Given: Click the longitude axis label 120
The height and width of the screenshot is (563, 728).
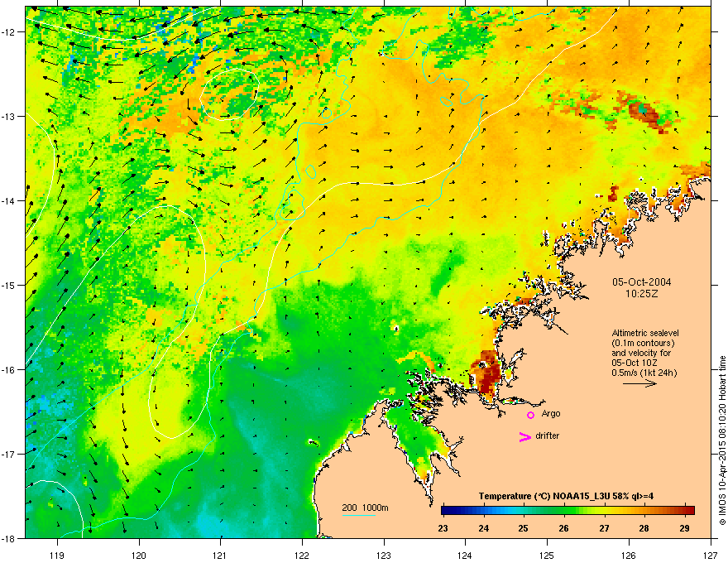Looking at the screenshot, I should (139, 555).
